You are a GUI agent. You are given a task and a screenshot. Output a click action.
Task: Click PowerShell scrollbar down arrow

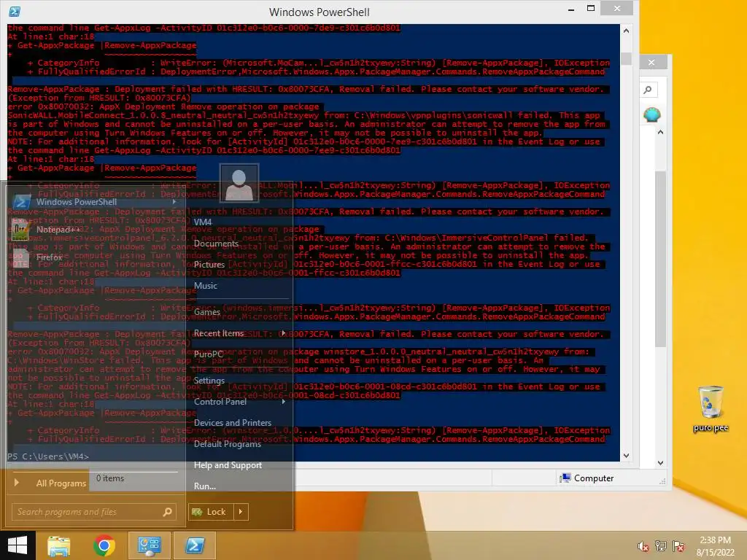click(626, 455)
